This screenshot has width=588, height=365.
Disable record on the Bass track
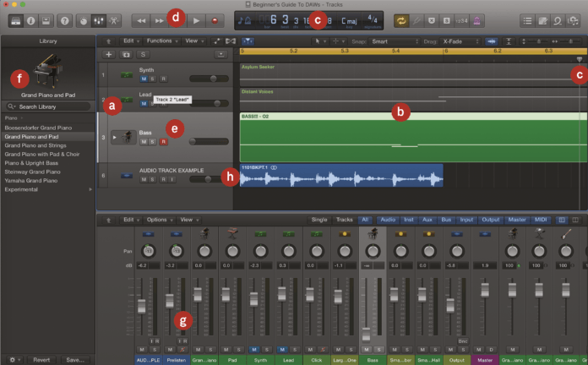point(164,142)
